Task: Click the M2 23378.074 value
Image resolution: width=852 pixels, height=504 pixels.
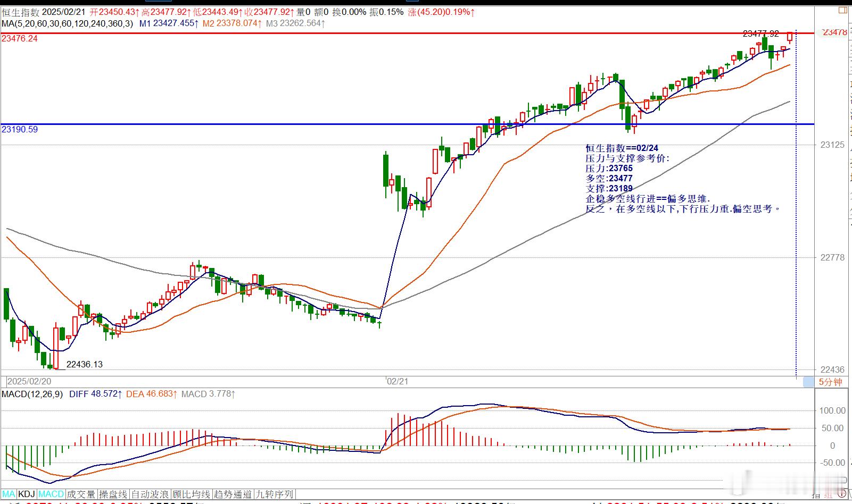Action: 232,23
